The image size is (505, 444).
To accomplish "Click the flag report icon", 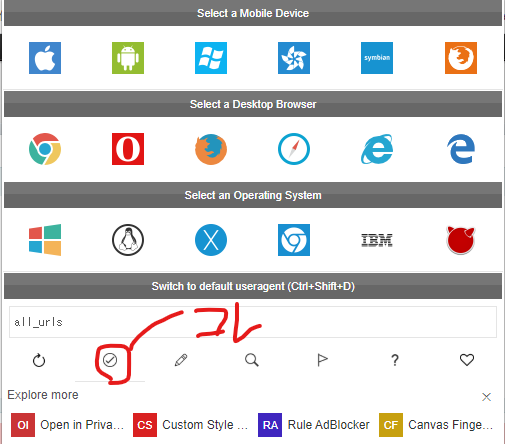I will 322,360.
